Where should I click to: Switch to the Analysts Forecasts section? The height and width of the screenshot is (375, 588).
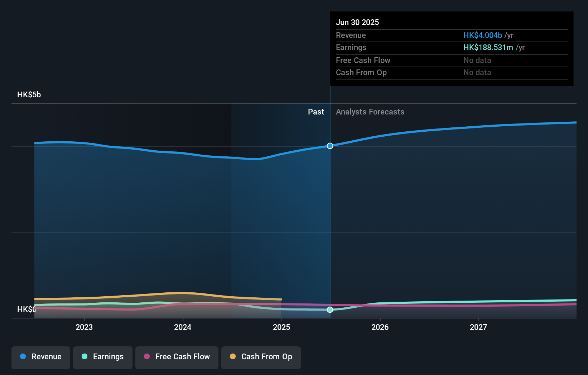(x=370, y=112)
